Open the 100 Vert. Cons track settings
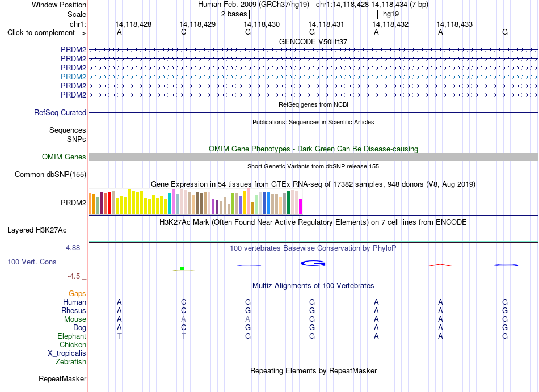 coord(32,262)
